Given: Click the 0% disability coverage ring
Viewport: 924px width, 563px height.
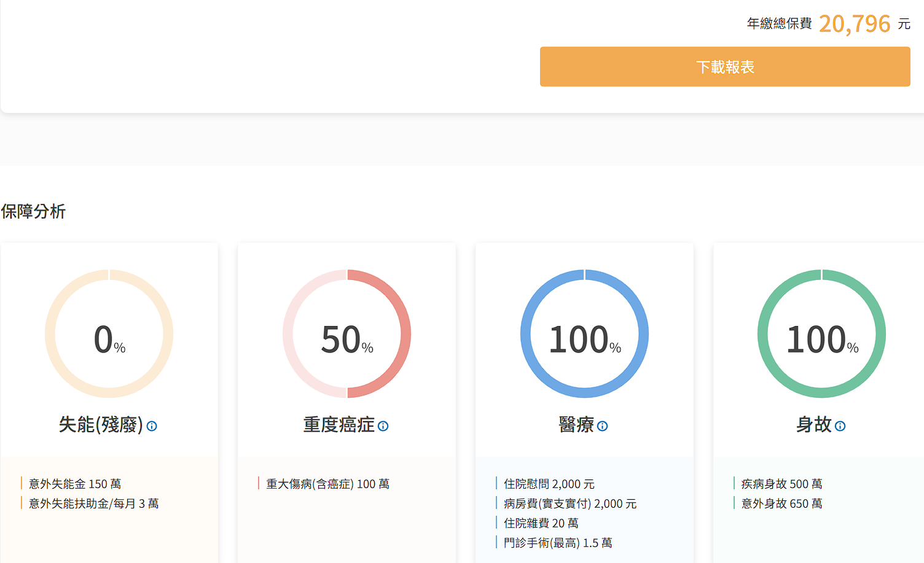Looking at the screenshot, I should 109,334.
